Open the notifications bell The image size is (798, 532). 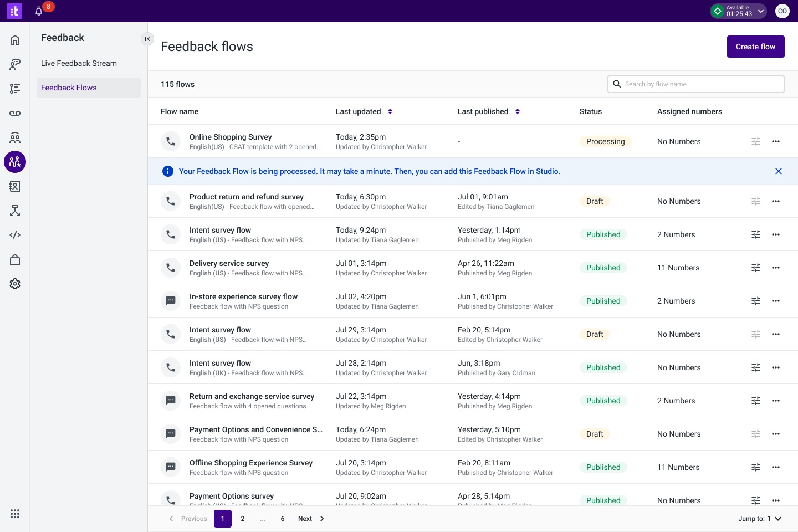point(39,11)
